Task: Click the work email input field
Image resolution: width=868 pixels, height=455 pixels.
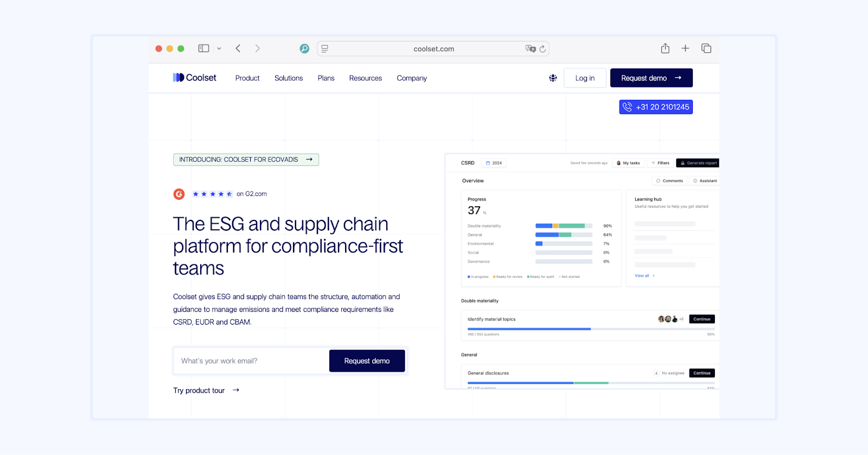Action: (251, 361)
